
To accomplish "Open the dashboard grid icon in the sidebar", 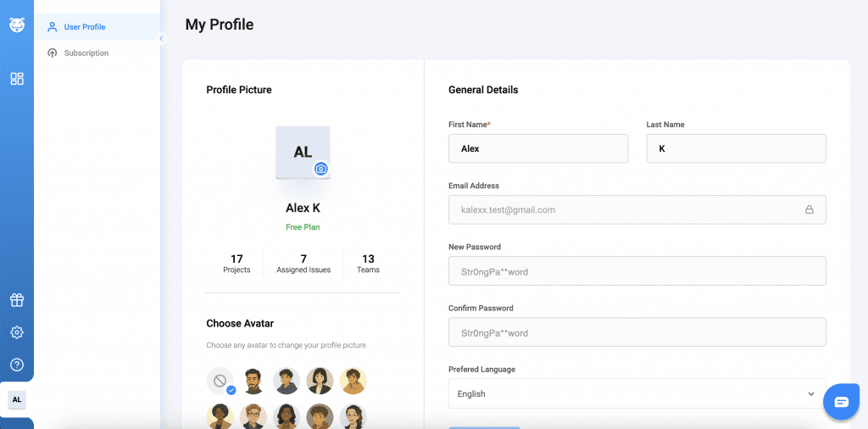I will pos(17,79).
